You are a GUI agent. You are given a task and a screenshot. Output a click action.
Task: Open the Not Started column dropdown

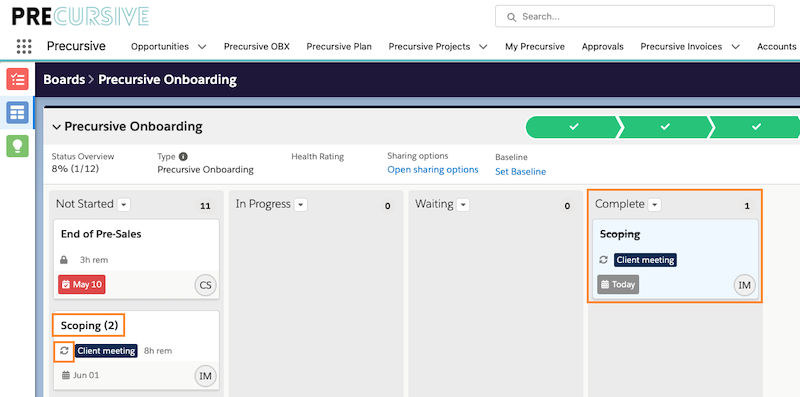(x=124, y=205)
